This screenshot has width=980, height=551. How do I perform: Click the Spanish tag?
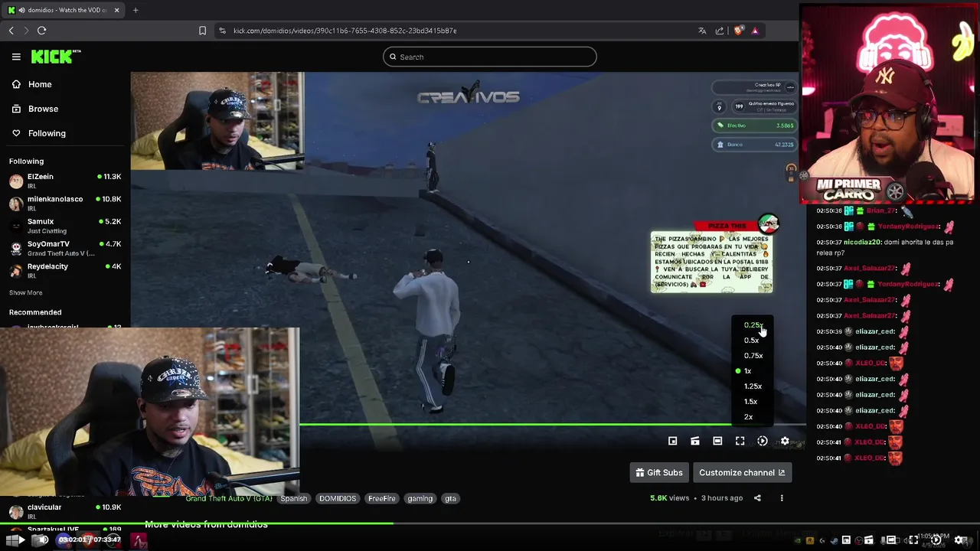(x=293, y=498)
